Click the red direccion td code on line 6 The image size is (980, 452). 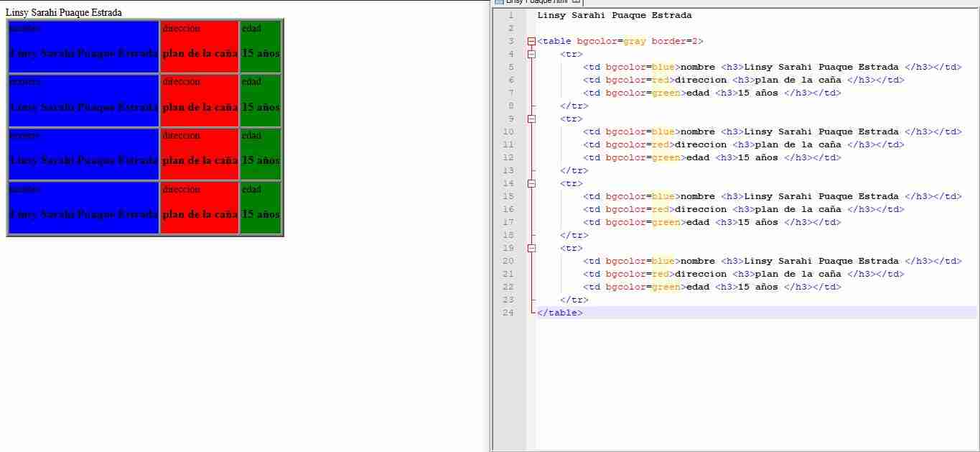[744, 80]
